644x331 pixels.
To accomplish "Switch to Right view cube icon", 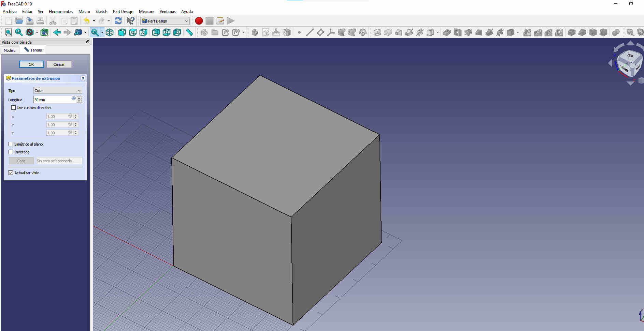I will pyautogui.click(x=143, y=32).
